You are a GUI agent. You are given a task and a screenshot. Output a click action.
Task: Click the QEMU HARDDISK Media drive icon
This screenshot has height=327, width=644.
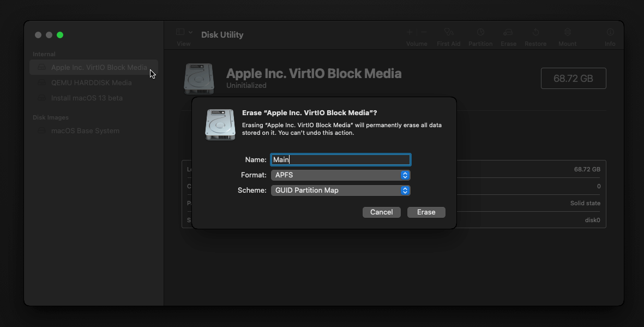point(41,82)
